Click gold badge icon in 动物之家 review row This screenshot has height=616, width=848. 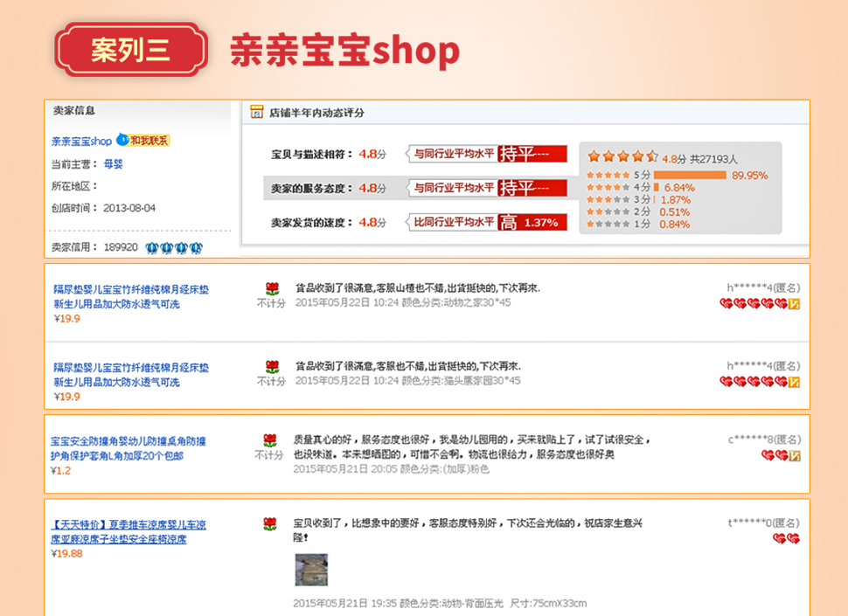(x=794, y=304)
